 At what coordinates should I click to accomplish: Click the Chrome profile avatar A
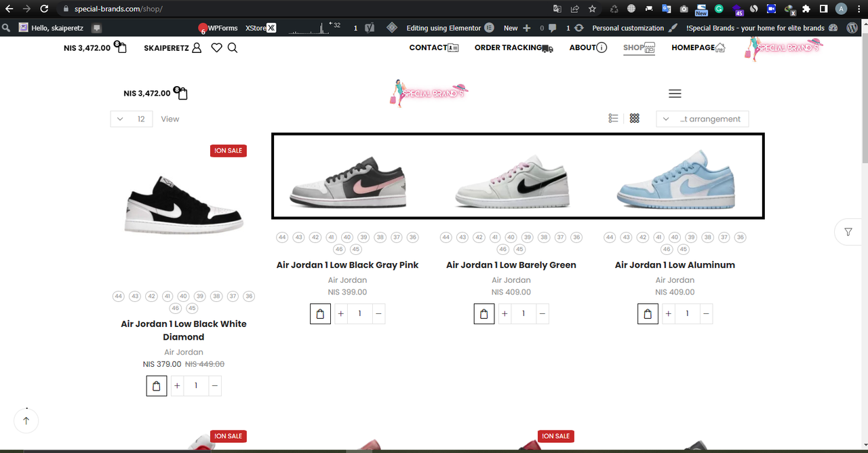(x=841, y=9)
